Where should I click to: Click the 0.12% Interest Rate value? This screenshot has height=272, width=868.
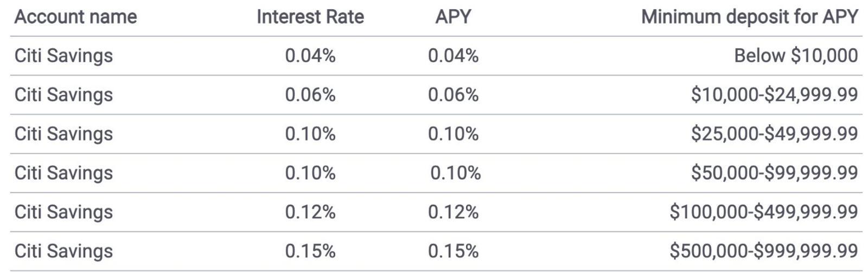tap(310, 212)
